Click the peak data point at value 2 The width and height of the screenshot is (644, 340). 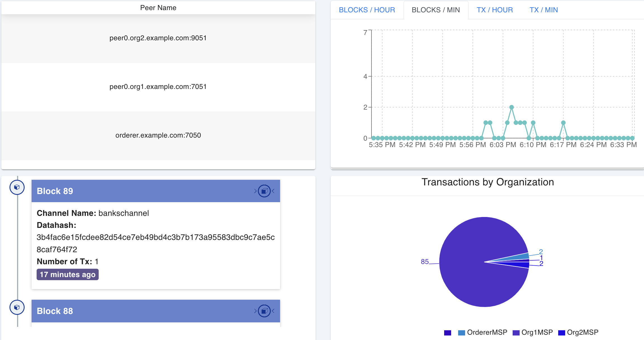(x=512, y=107)
